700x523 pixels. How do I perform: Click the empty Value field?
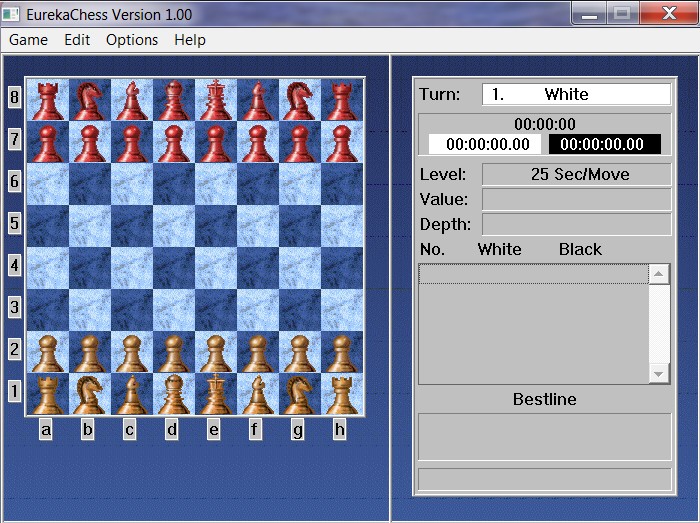pos(576,199)
